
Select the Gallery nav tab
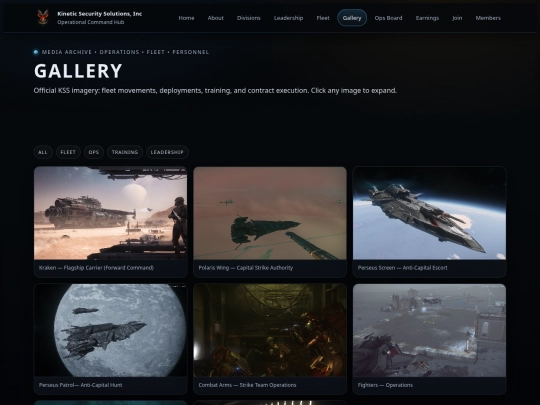pyautogui.click(x=352, y=18)
